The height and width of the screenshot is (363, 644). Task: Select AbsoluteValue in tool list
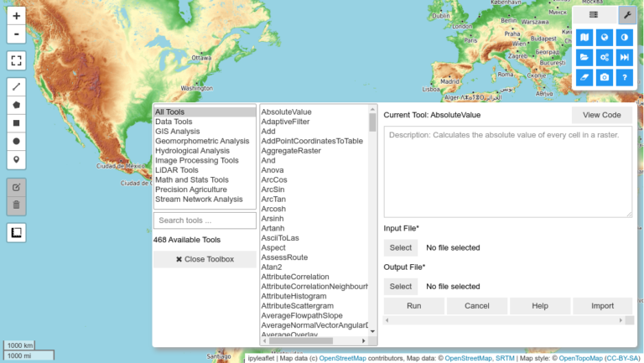click(x=314, y=112)
